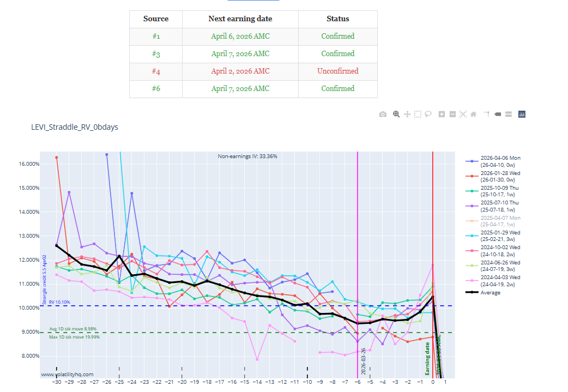568x392 pixels.
Task: Click the Autoscale chart icon
Action: [x=463, y=114]
